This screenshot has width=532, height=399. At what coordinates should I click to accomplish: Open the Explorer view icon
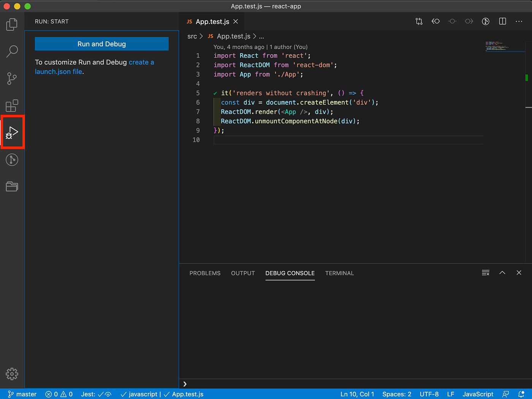(12, 24)
